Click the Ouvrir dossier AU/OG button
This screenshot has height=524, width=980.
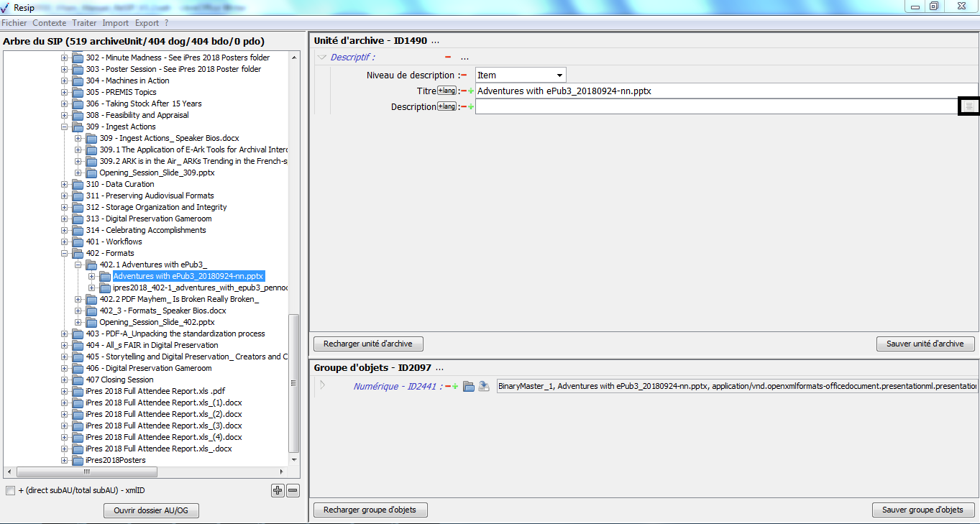151,511
